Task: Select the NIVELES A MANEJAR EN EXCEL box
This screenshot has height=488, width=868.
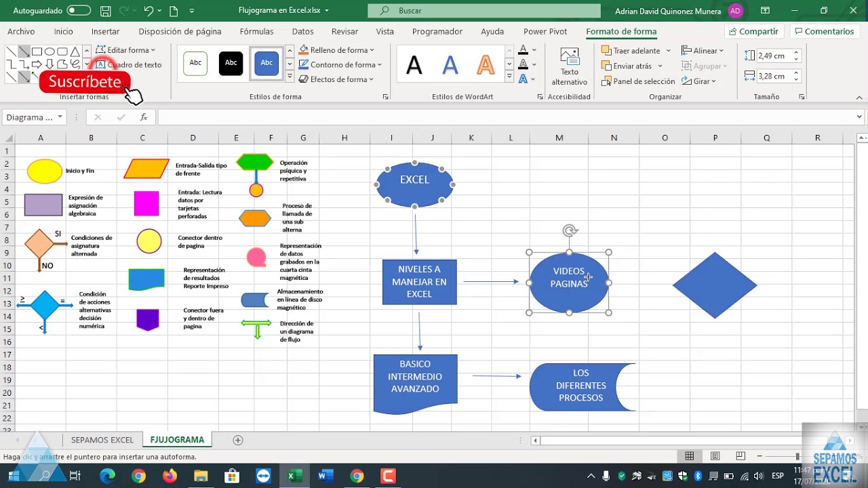Action: click(x=419, y=282)
